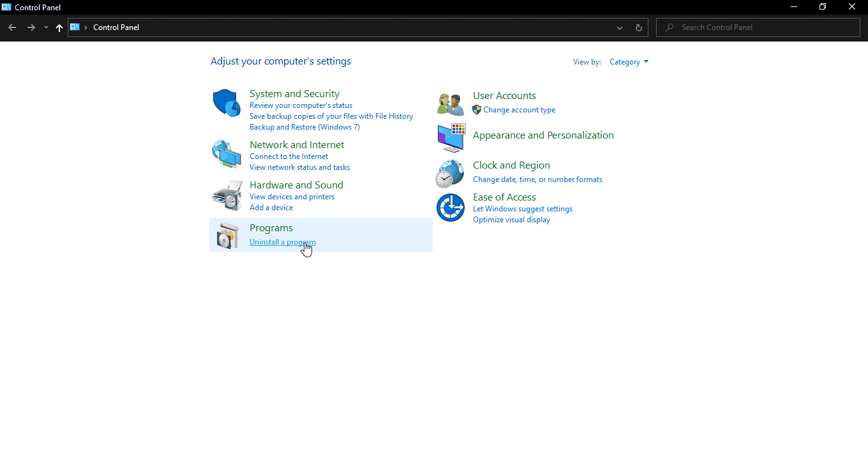Open the Programs disc box icon

[x=227, y=236]
